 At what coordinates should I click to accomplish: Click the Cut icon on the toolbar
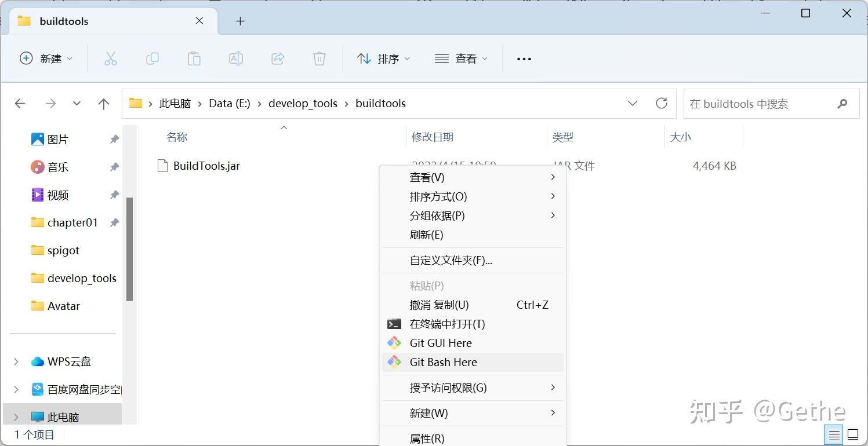(x=111, y=58)
